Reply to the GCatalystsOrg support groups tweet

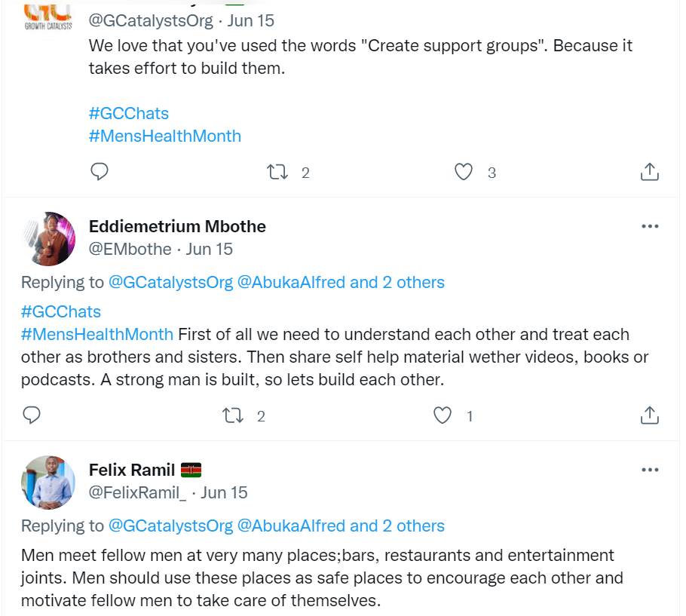point(100,172)
